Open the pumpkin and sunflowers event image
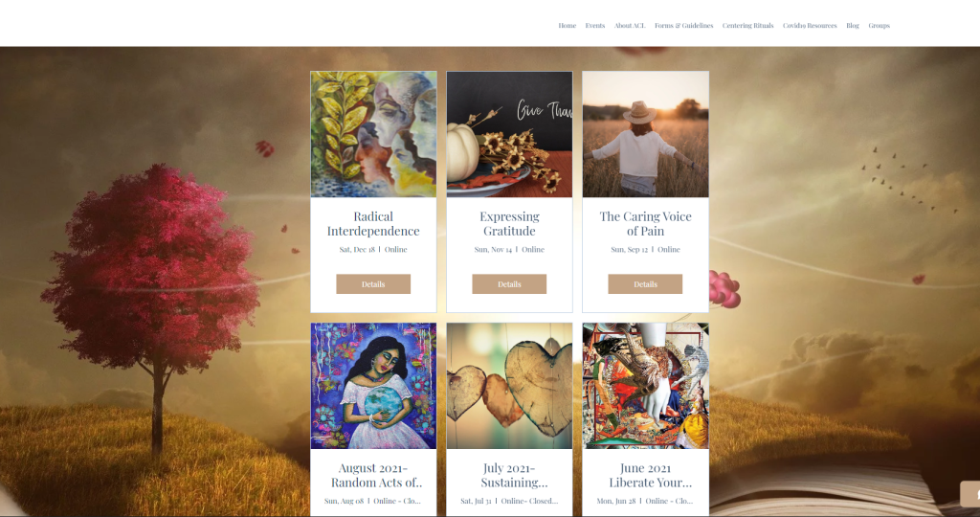The image size is (980, 517). [509, 134]
